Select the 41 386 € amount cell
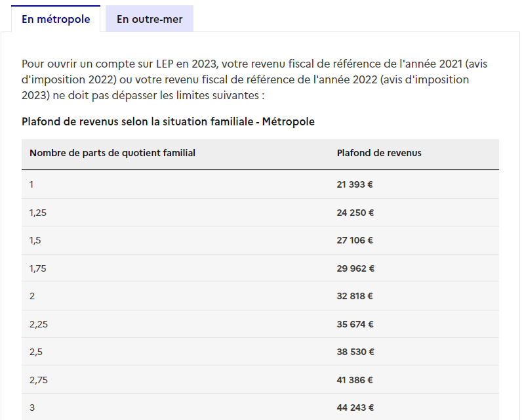Image resolution: width=522 pixels, height=420 pixels. tap(355, 380)
